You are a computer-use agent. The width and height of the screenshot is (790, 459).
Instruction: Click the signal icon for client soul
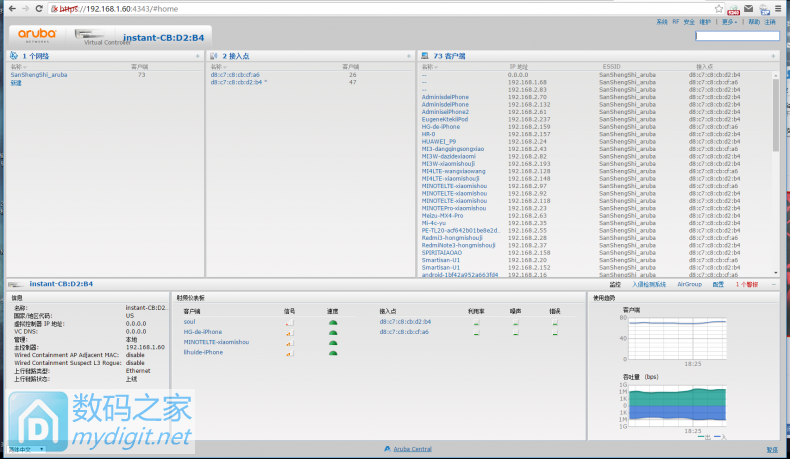[290, 323]
